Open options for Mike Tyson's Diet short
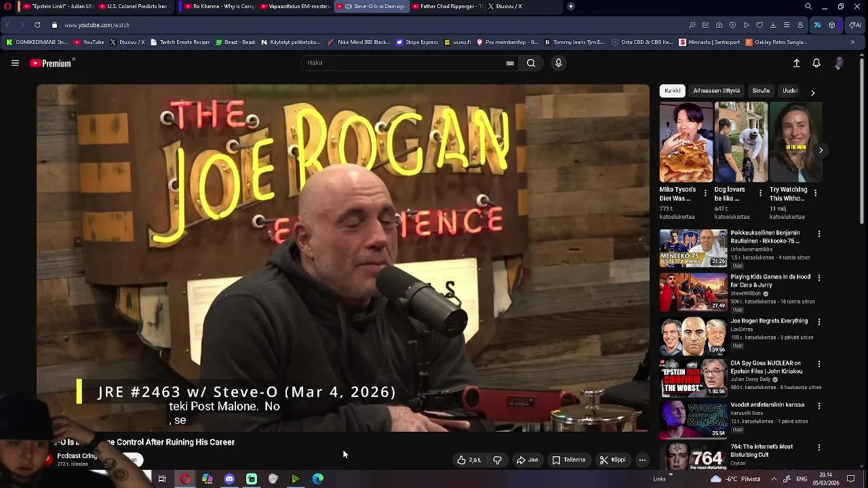This screenshot has width=868, height=488. [705, 193]
